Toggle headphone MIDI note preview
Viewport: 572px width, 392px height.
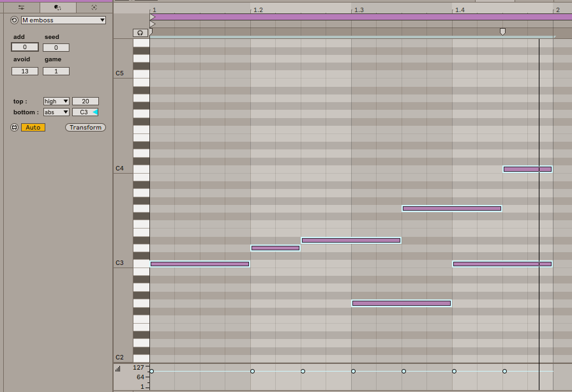(x=140, y=33)
